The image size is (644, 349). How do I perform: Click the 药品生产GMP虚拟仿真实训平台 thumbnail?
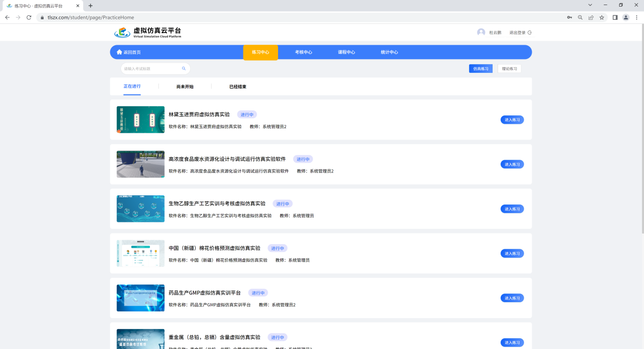pyautogui.click(x=141, y=298)
